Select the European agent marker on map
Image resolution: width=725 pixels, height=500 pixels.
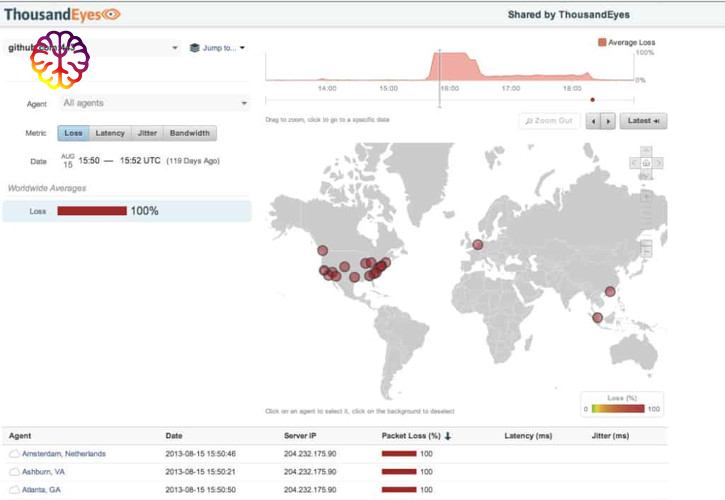click(478, 245)
